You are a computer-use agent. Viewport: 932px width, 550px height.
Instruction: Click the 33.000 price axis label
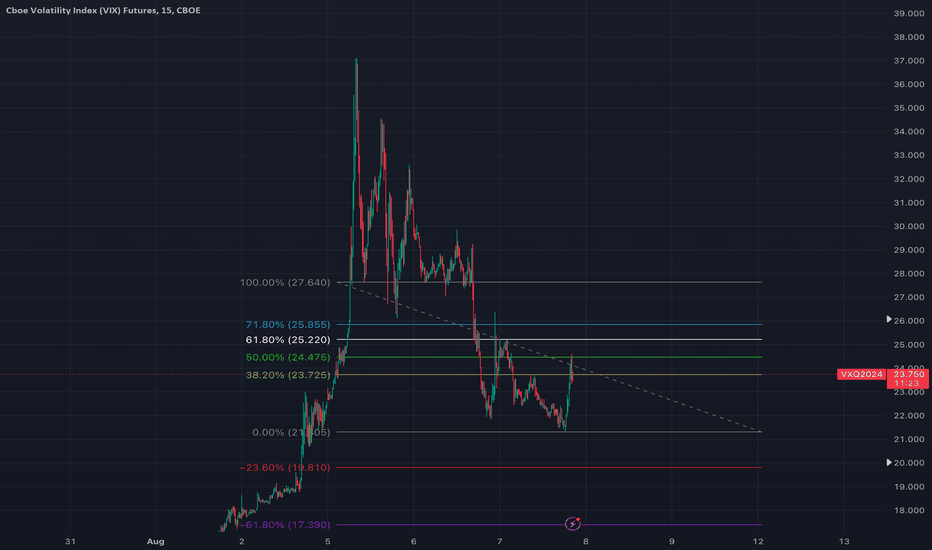909,155
